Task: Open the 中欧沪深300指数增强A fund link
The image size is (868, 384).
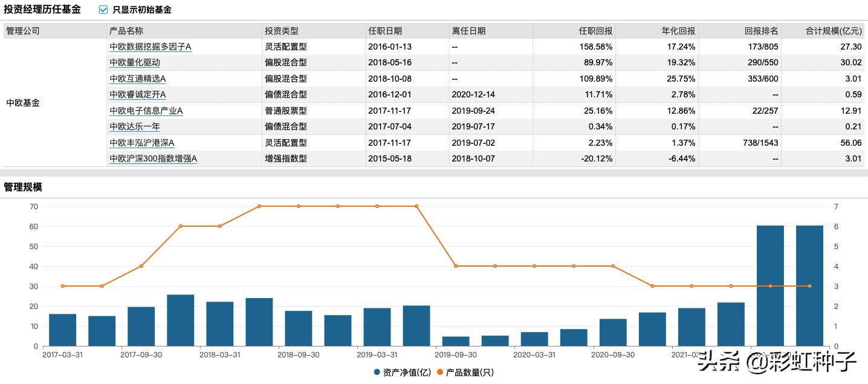Action: tap(152, 158)
